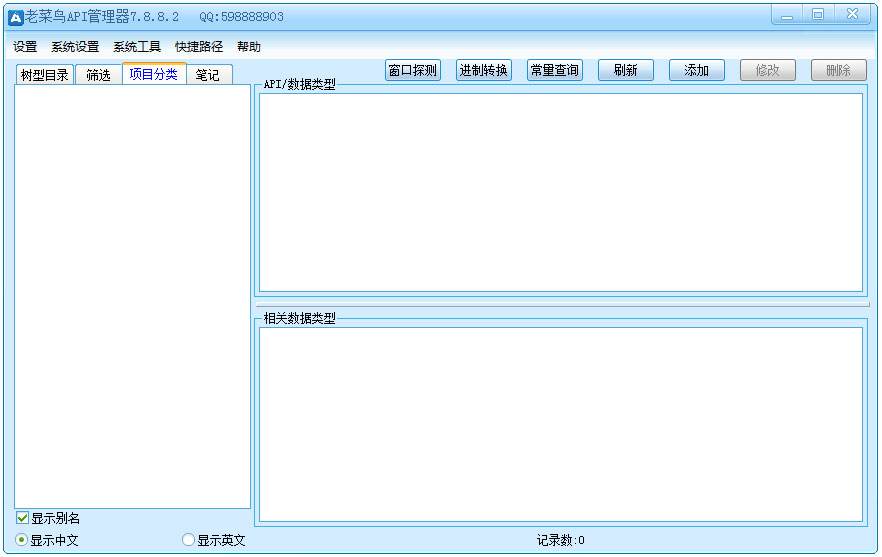Click the 记录数:0 status text
This screenshot has height=557, width=882.
click(x=560, y=540)
